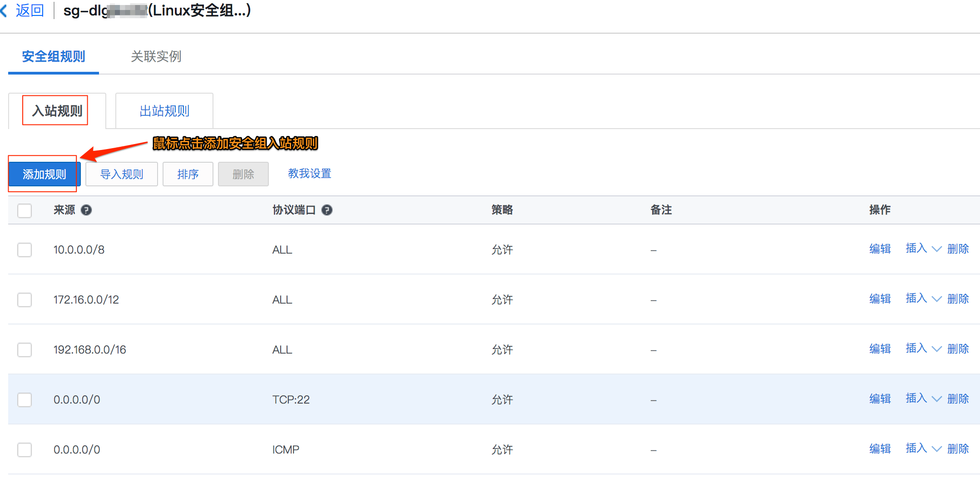Screen dimensions: 980x489
Task: Tick the select-all checkbox in table header
Action: 25,210
